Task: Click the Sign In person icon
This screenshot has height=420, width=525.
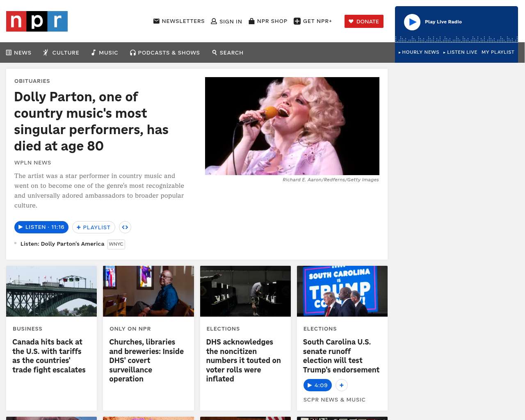Action: 214,21
